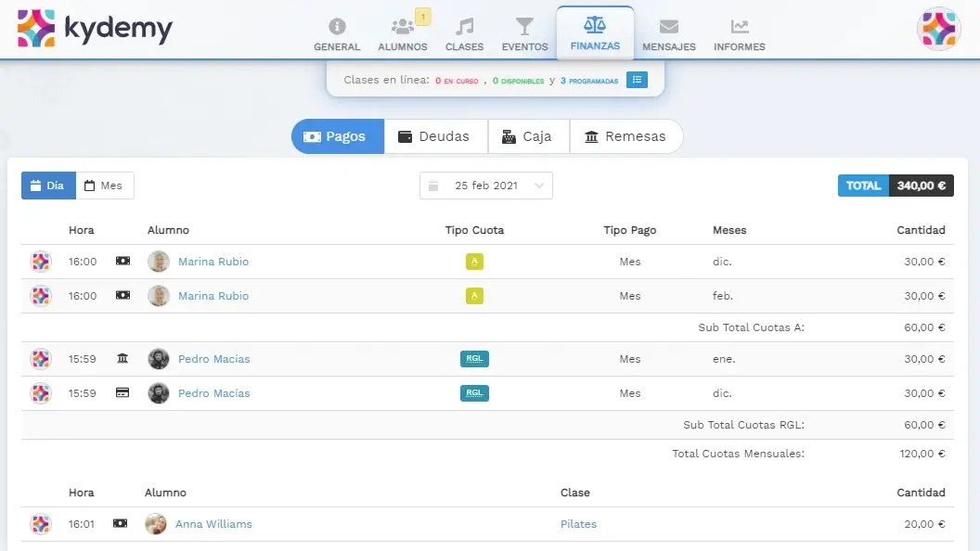Select the Deudas tab

coord(433,136)
